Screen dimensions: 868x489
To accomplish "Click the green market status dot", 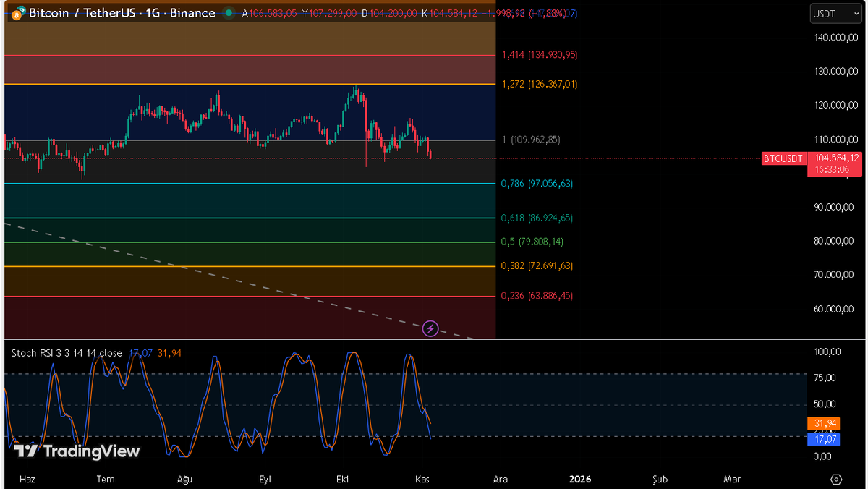I will coord(229,13).
